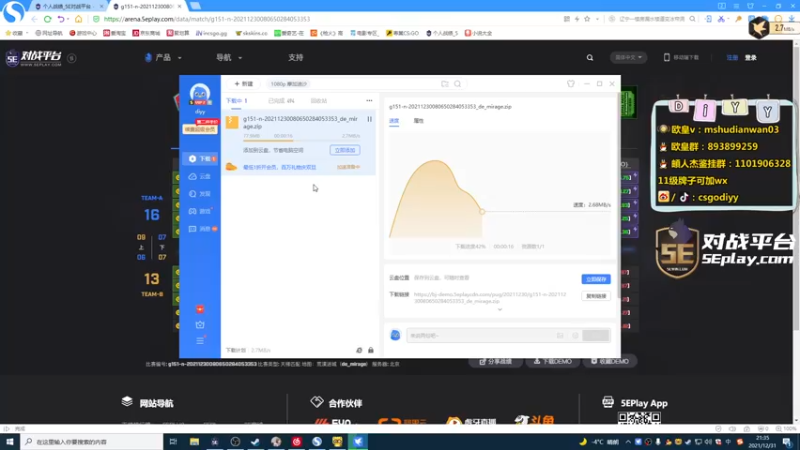Click the grey send button next to comment field

596,336
